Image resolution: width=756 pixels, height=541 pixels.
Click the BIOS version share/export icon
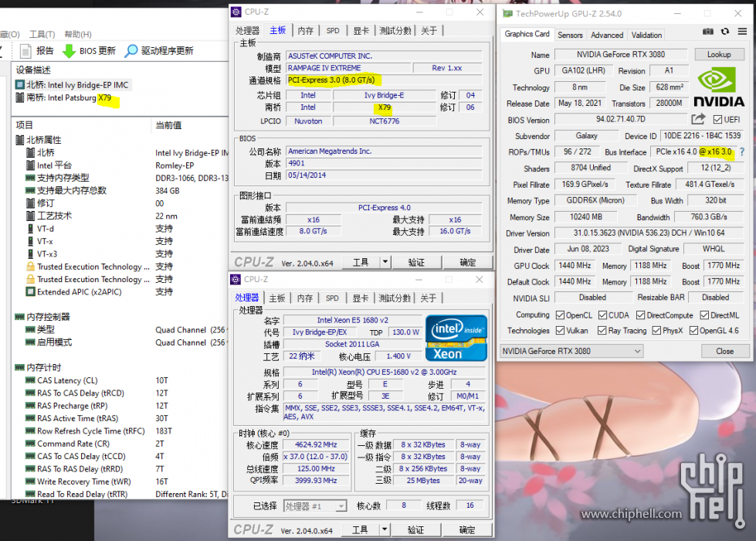coord(698,119)
